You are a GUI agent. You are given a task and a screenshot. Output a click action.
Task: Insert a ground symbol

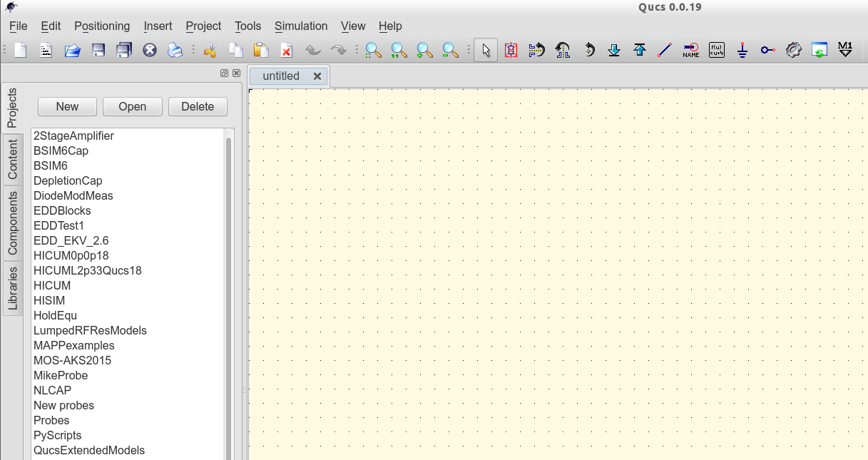click(x=742, y=50)
